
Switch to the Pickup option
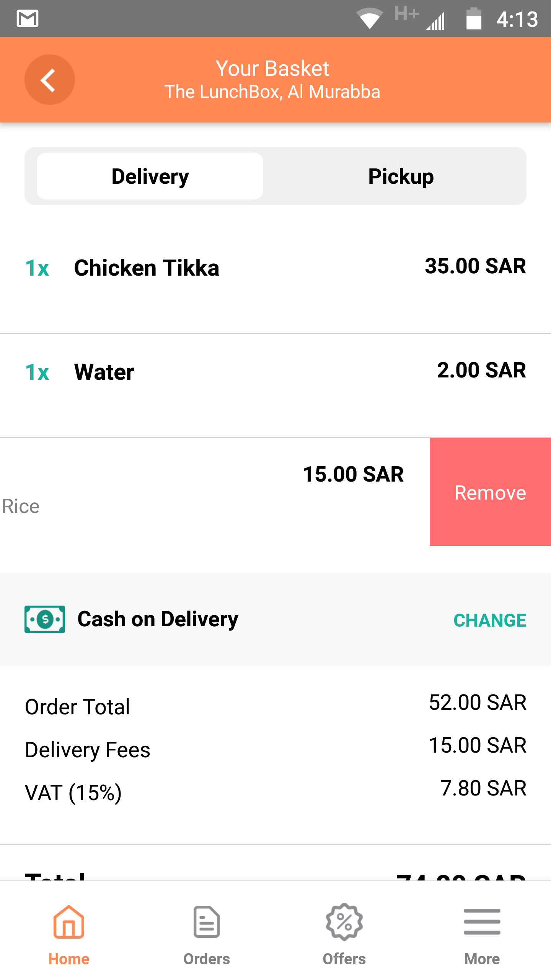[x=401, y=176]
